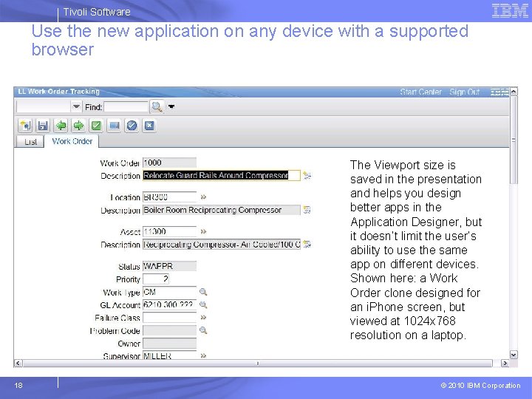Screen dimensions: 532x399
Task: Click the Sign Out link
Action: 465,92
